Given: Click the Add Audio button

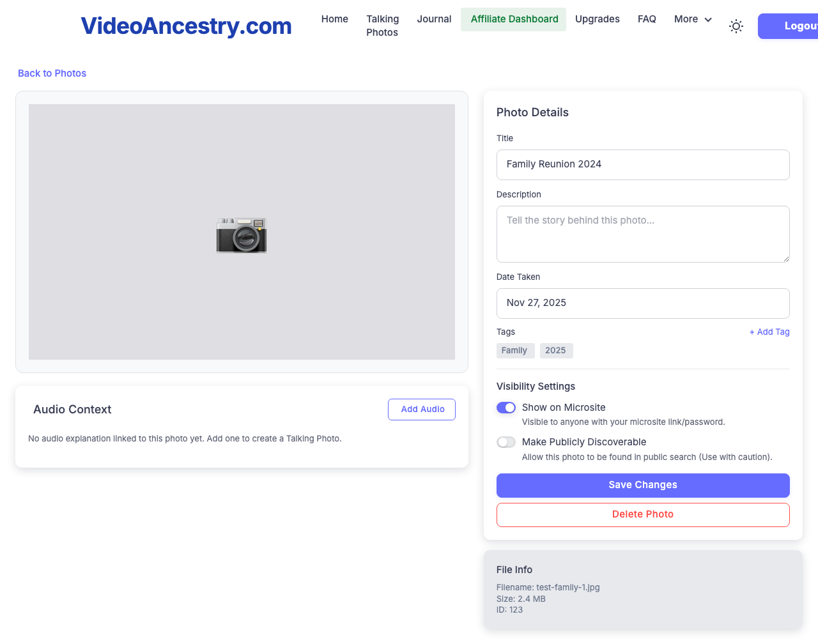Looking at the screenshot, I should [x=422, y=410].
